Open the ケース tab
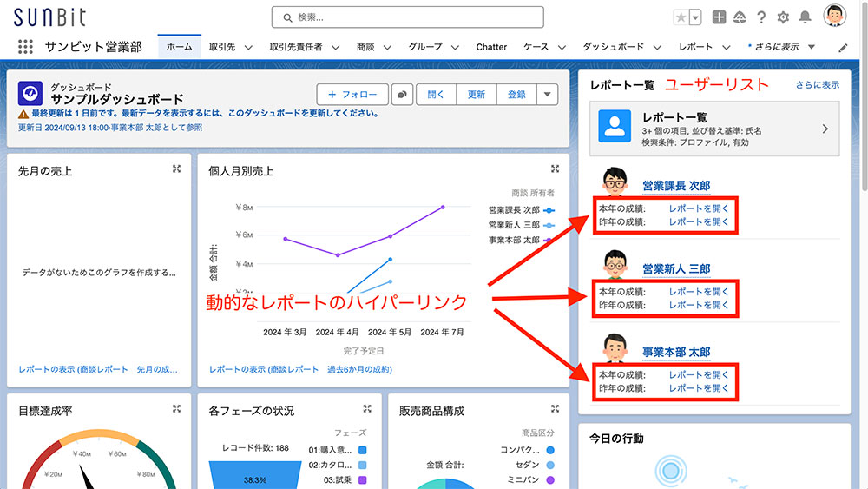Screen dimensions: 868x489 point(536,47)
